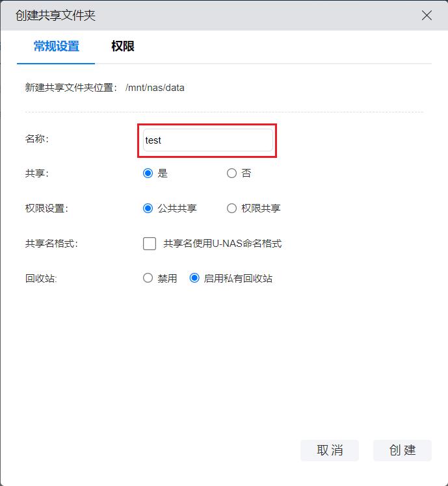Choose the 权限共享 permission option
This screenshot has height=486, width=448.
coord(231,209)
